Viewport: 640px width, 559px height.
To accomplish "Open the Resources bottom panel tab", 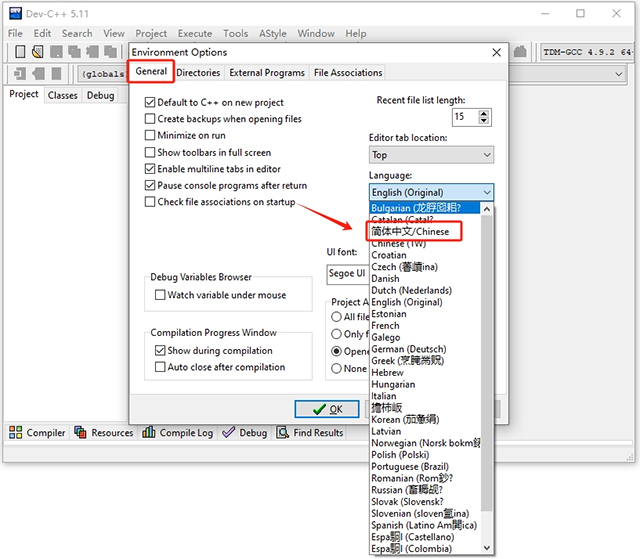I will point(104,433).
